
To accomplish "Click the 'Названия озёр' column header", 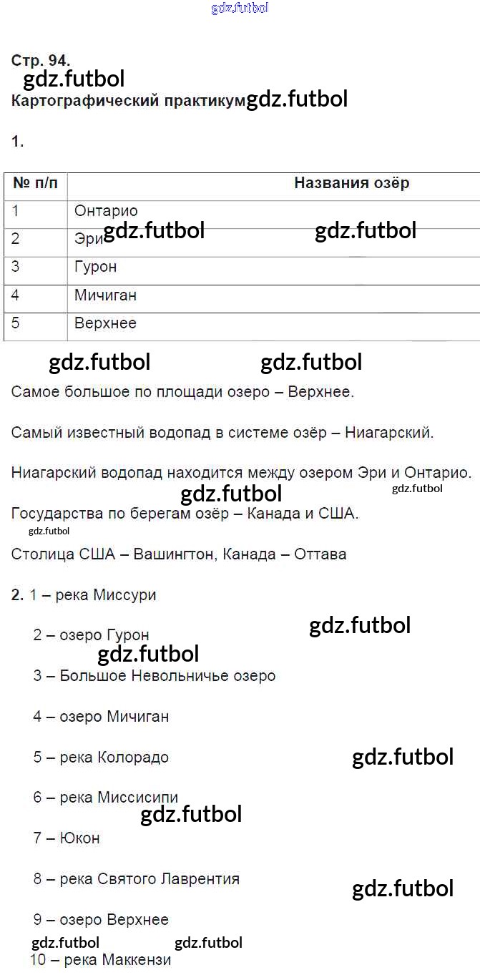I will [351, 183].
